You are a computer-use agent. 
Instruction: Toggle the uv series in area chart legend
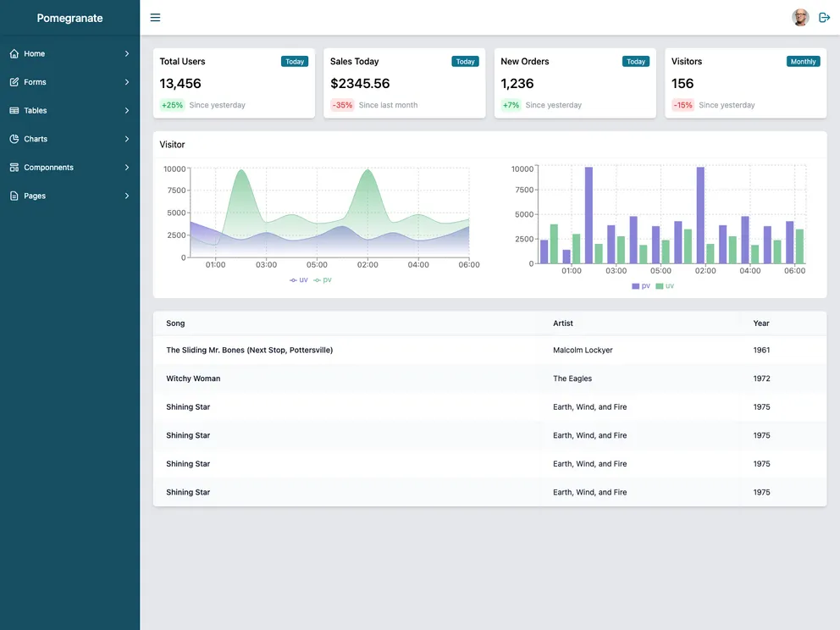299,279
